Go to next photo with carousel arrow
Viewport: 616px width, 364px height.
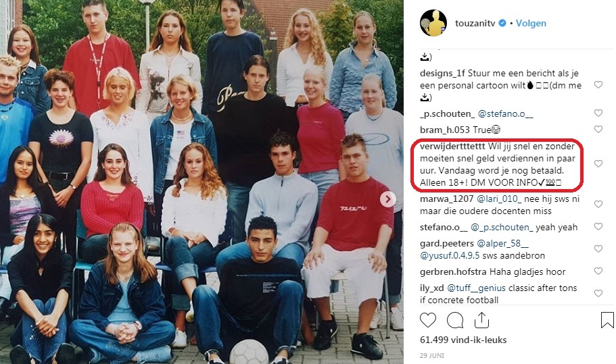[x=387, y=199]
